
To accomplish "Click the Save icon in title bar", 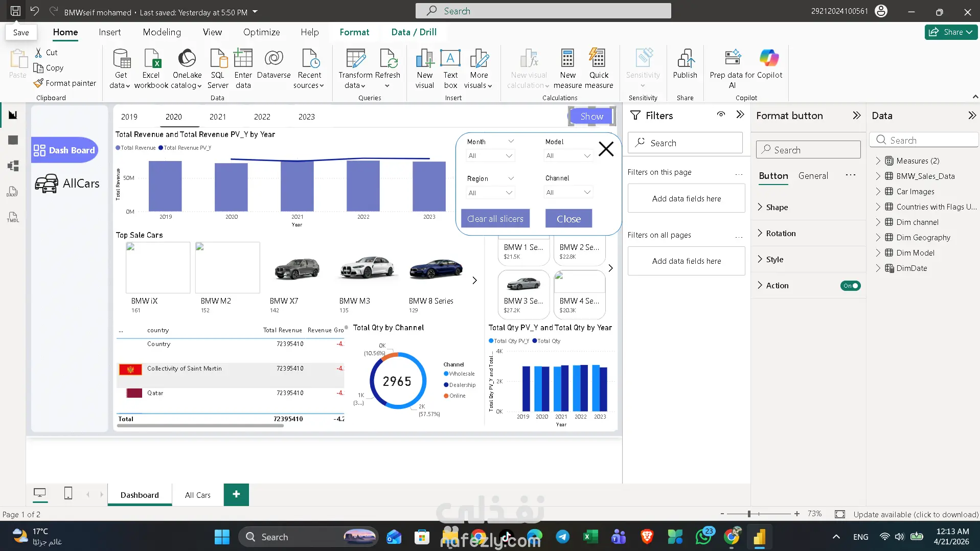I will click(16, 11).
